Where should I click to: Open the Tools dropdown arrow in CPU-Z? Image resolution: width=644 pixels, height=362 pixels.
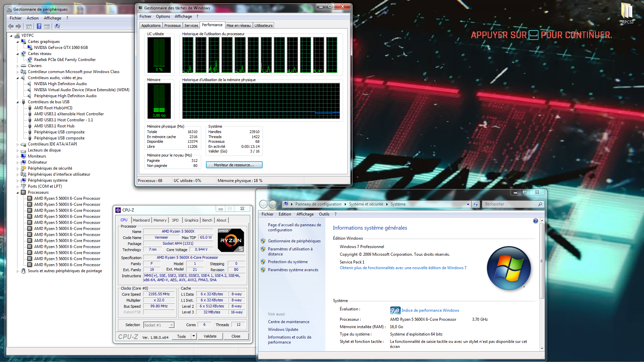[x=194, y=336]
